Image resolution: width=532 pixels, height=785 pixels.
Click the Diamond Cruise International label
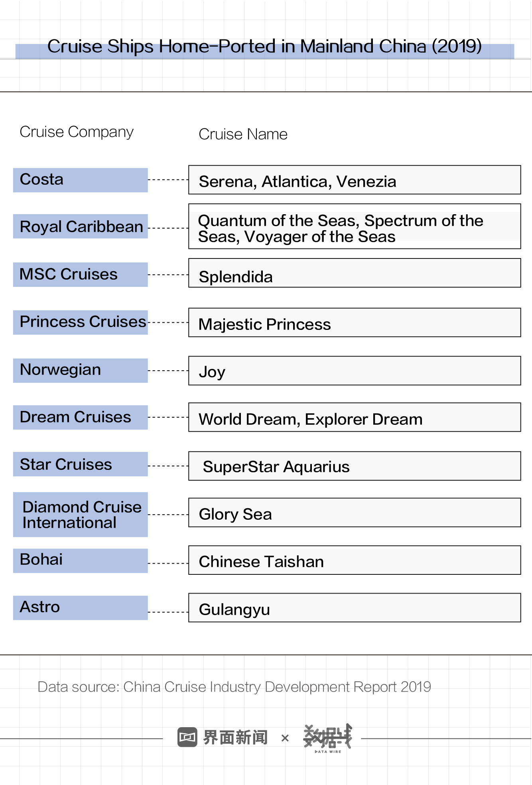click(80, 515)
